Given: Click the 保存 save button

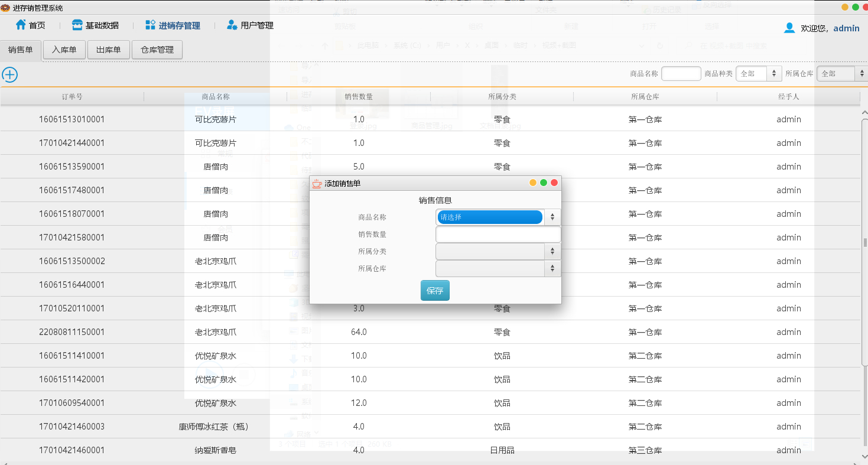Looking at the screenshot, I should (435, 290).
